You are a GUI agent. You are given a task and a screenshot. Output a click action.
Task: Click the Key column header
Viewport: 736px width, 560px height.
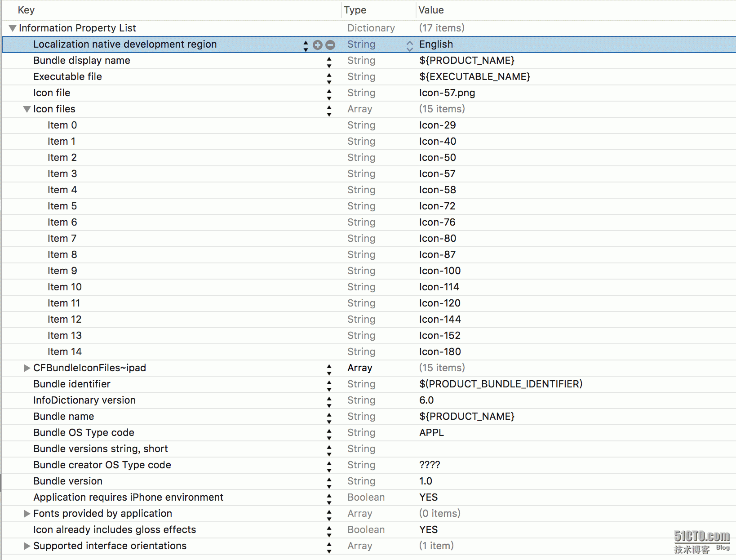click(x=27, y=10)
